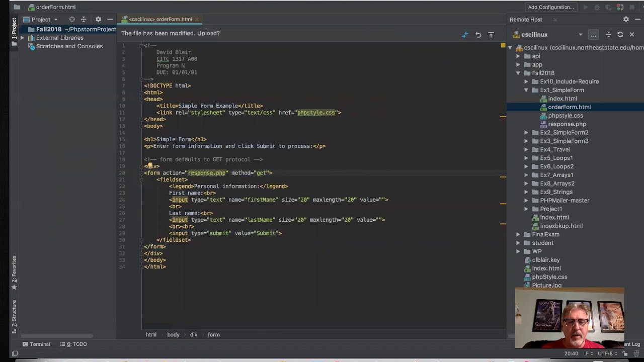Toggle the tool window quick-access icon in status bar
Image resolution: width=644 pixels, height=362 pixels.
15,353
